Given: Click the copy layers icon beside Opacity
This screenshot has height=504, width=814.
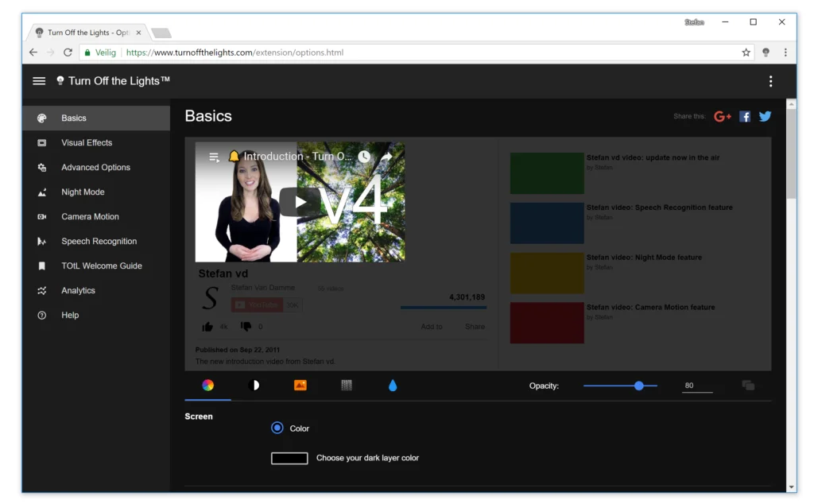Looking at the screenshot, I should pos(747,385).
